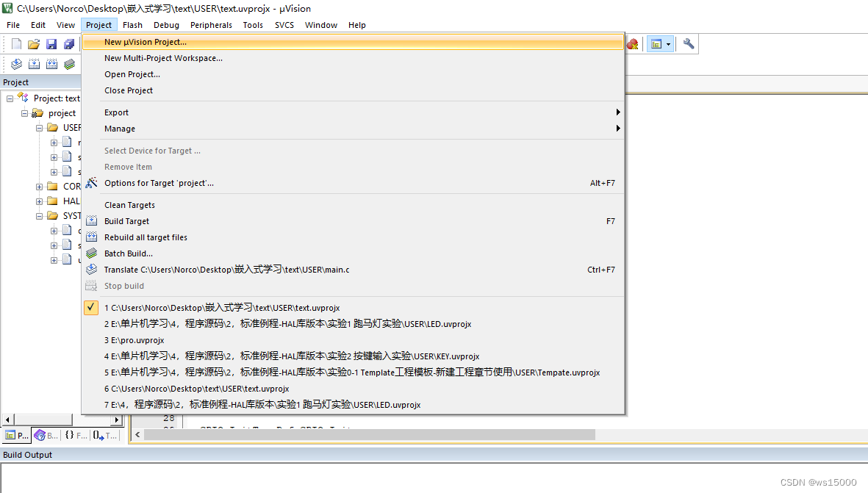Image resolution: width=868 pixels, height=493 pixels.
Task: Choose Translate main.c menu entry
Action: [354, 270]
